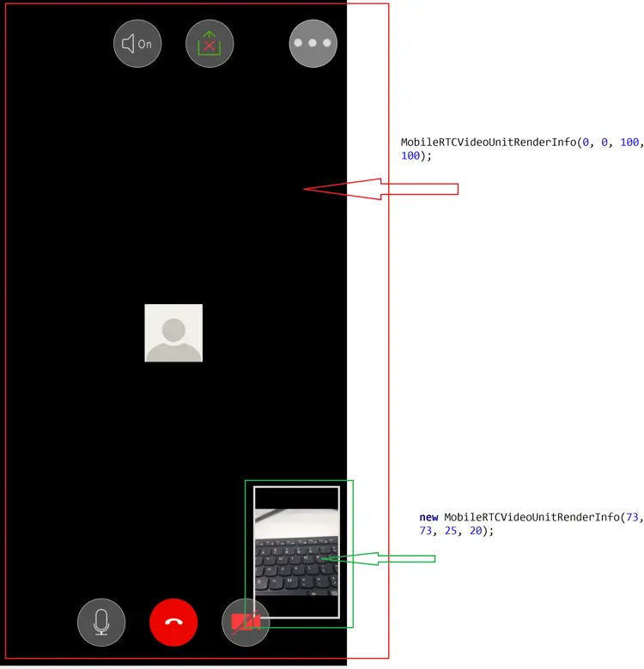End the call with red hang-up button

[x=173, y=622]
